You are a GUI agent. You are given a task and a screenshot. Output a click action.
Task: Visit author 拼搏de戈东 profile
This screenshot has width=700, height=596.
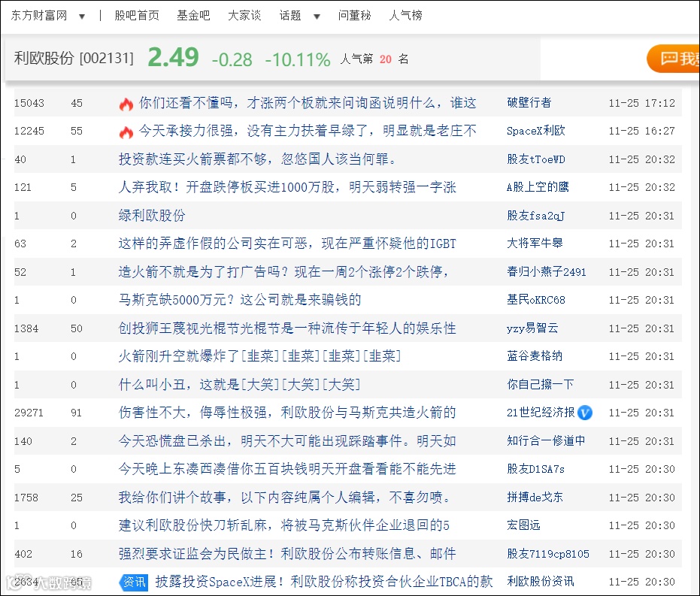tap(535, 497)
